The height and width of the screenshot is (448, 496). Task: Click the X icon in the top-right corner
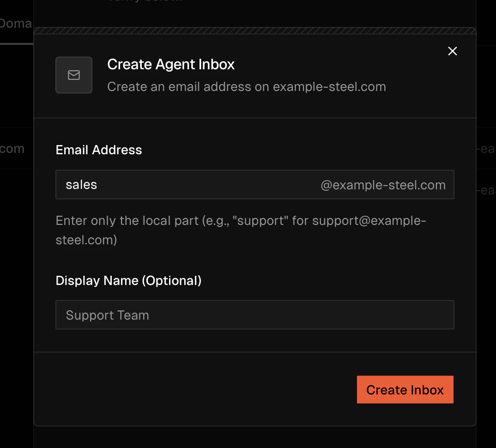click(452, 51)
